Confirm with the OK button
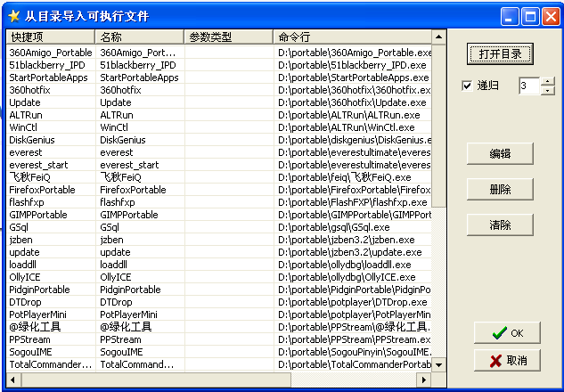The width and height of the screenshot is (564, 392). pos(507,332)
